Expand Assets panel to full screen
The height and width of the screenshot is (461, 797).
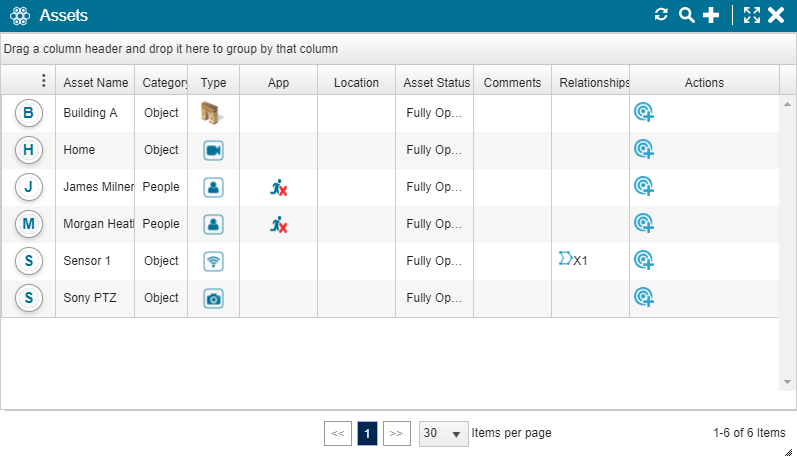tap(752, 14)
